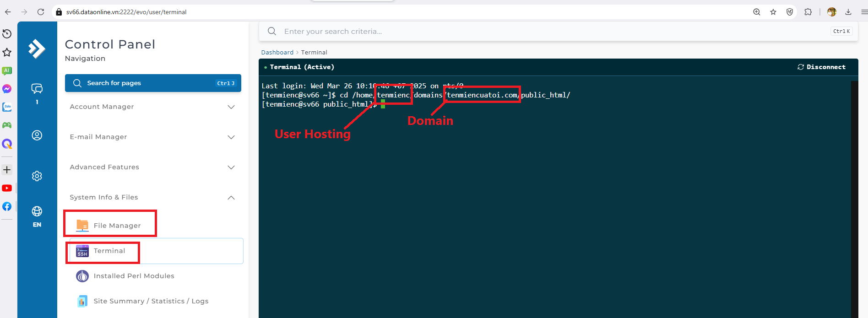Viewport: 868px width, 318px height.
Task: Open Installed Perl Modules page
Action: point(134,276)
